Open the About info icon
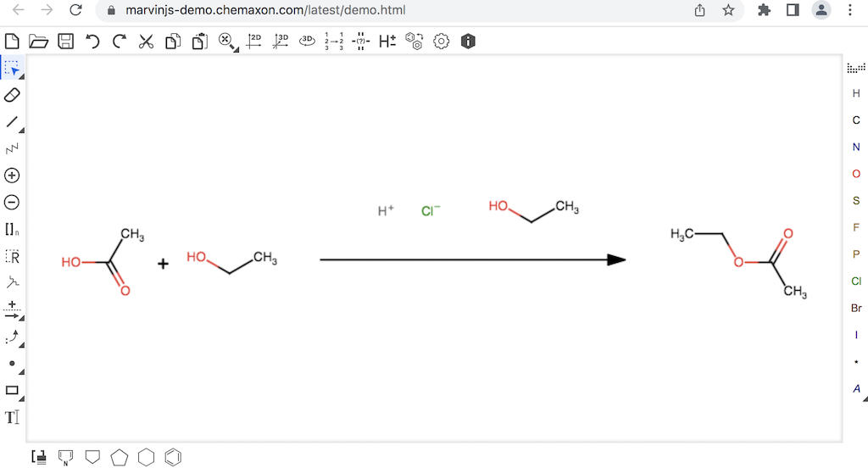 (x=468, y=41)
